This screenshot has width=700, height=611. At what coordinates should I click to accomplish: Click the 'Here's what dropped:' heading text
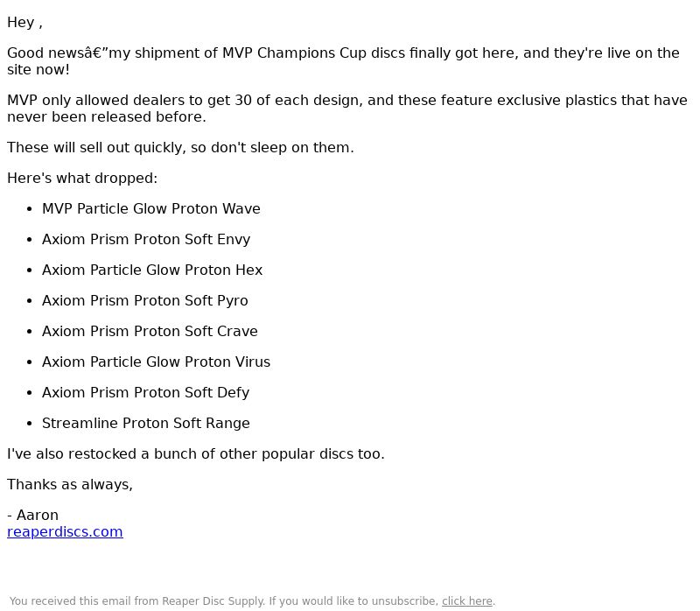pos(82,179)
